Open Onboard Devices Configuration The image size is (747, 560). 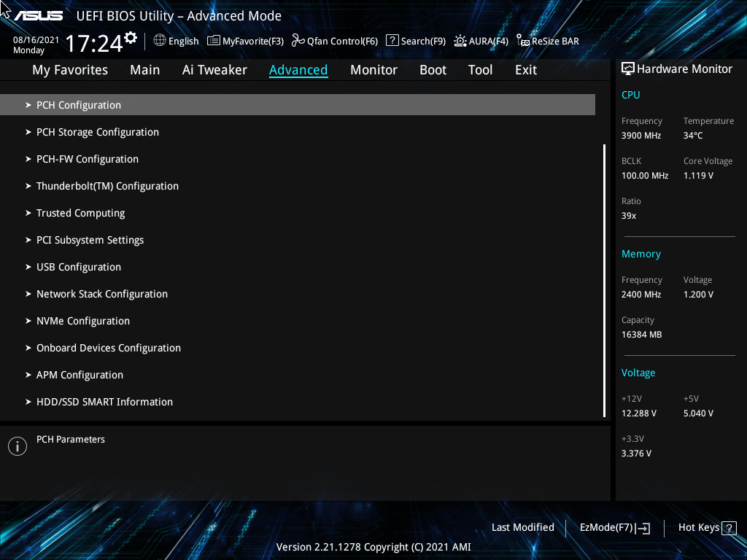coord(109,348)
